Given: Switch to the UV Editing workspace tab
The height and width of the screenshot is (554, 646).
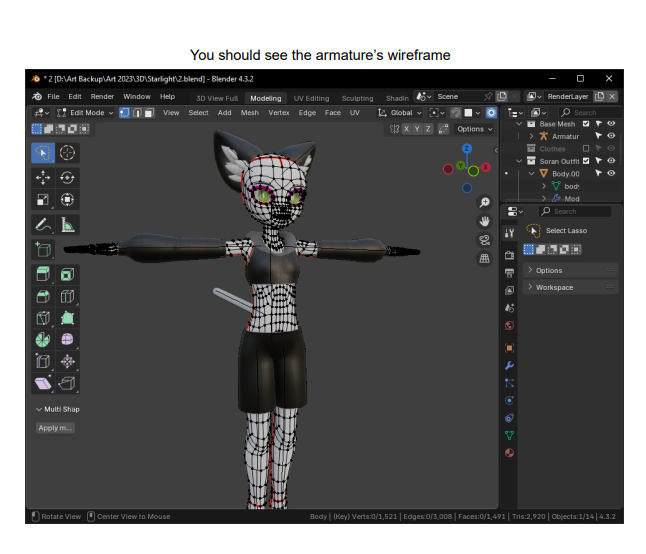Looking at the screenshot, I should [x=310, y=98].
